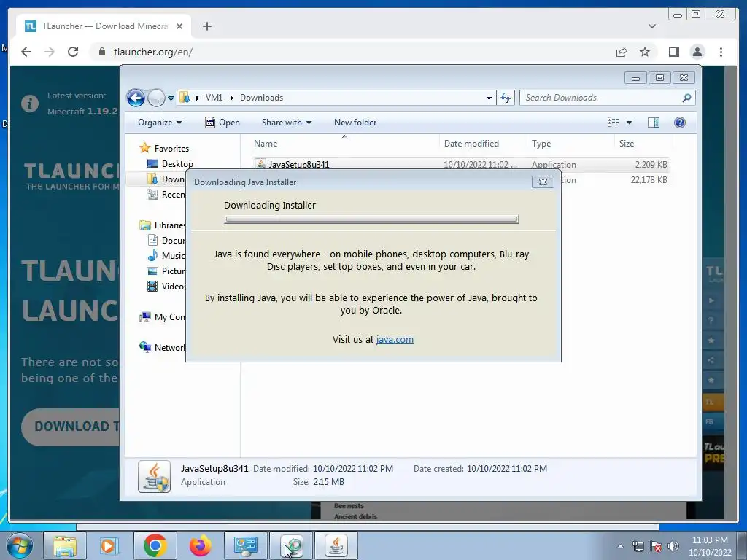Click the Action Center flag icon

coord(656,546)
